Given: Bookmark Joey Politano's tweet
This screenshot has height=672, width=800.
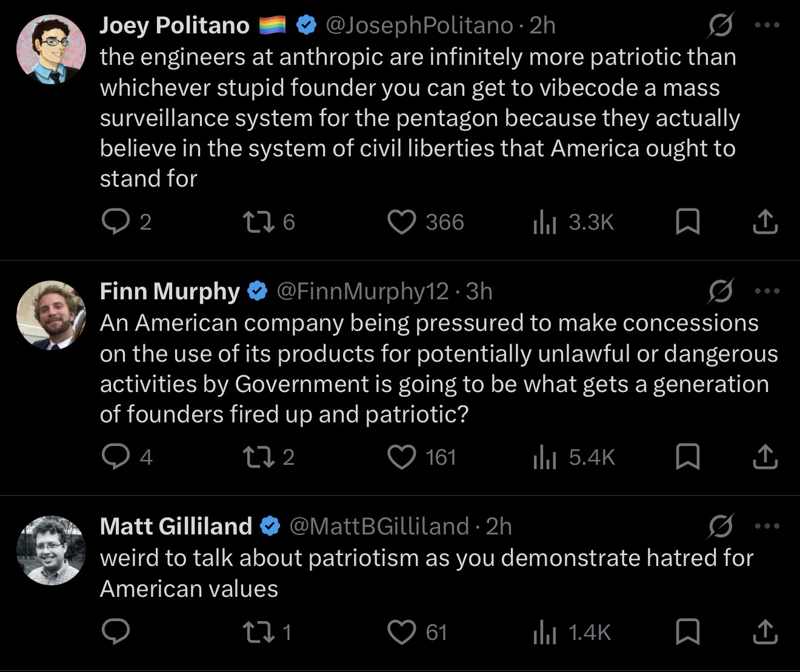Looking at the screenshot, I should tap(687, 222).
